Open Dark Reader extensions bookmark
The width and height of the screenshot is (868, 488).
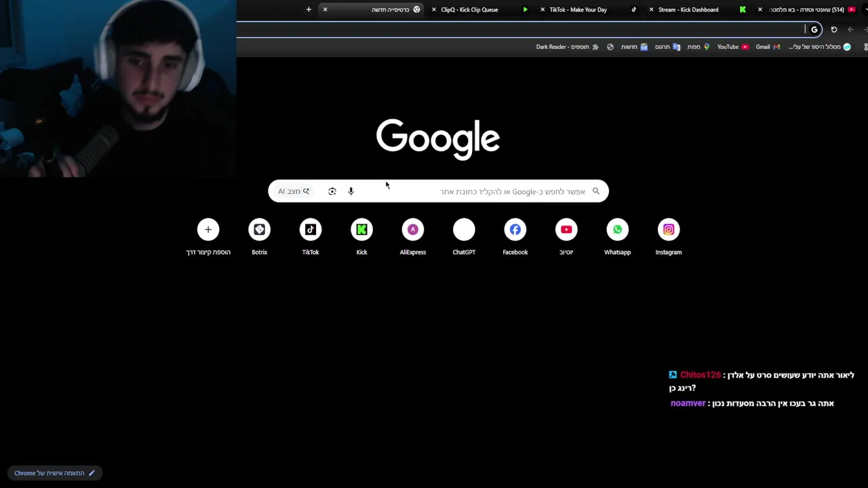(x=568, y=47)
